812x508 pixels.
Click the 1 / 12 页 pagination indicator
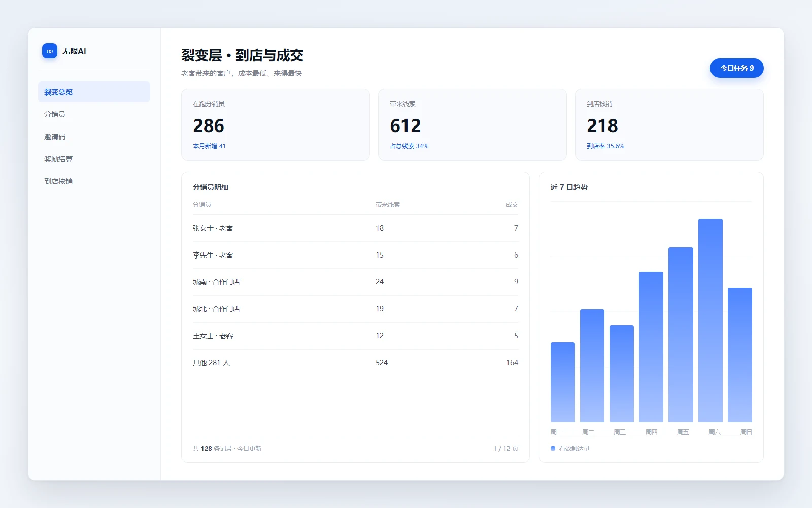tap(505, 449)
